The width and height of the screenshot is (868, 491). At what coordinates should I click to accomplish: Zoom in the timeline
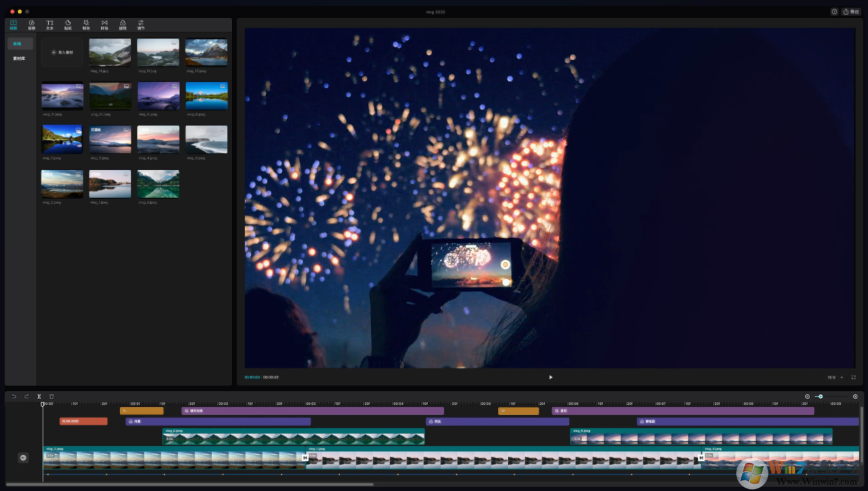pos(855,396)
